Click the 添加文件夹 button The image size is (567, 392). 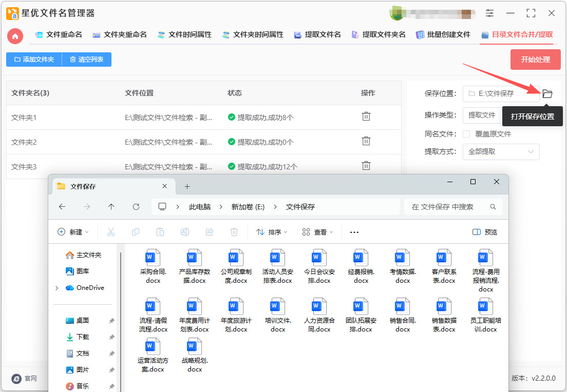(x=34, y=60)
